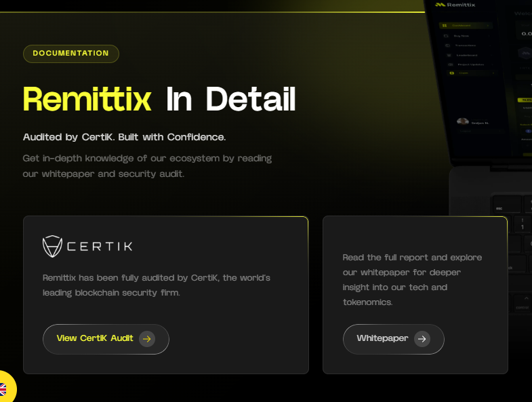Viewport: 532px width, 402px height.
Task: Open the UK flag language selector
Action: coord(4,388)
